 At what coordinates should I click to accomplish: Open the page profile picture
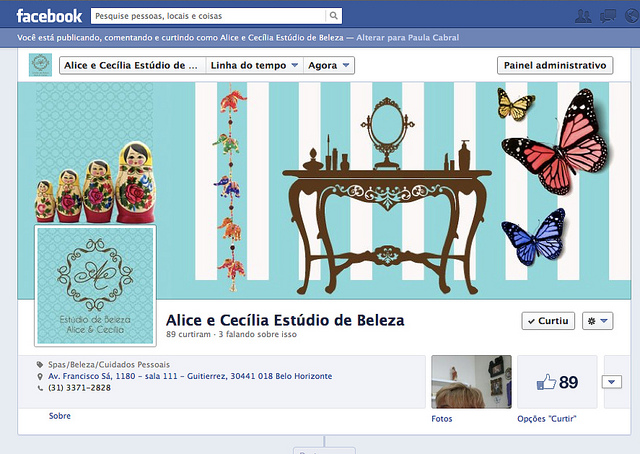coord(96,285)
